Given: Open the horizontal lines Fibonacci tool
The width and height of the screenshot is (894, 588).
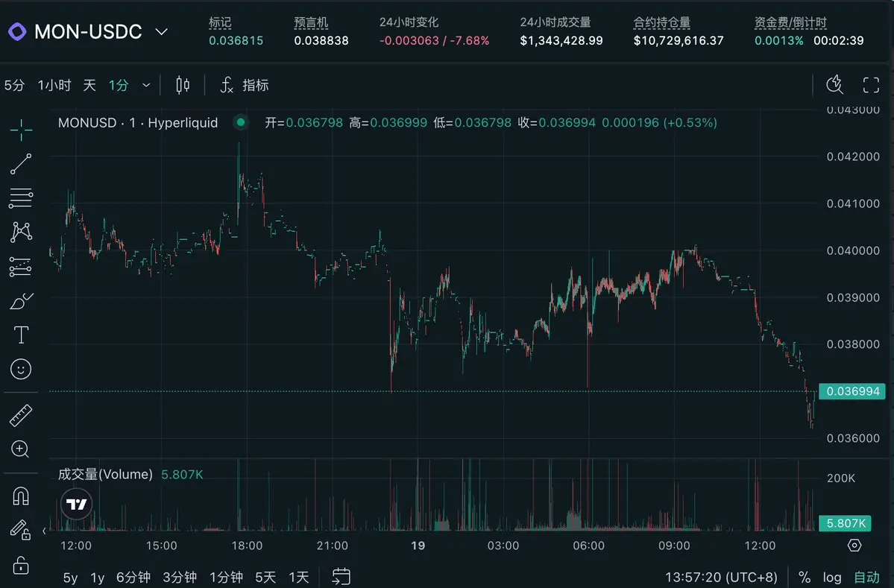Looking at the screenshot, I should [21, 198].
